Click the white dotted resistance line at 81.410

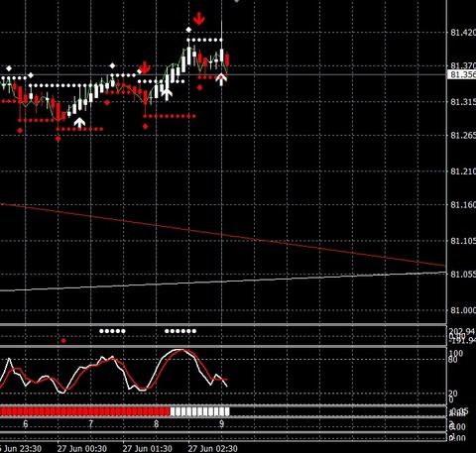[x=204, y=40]
